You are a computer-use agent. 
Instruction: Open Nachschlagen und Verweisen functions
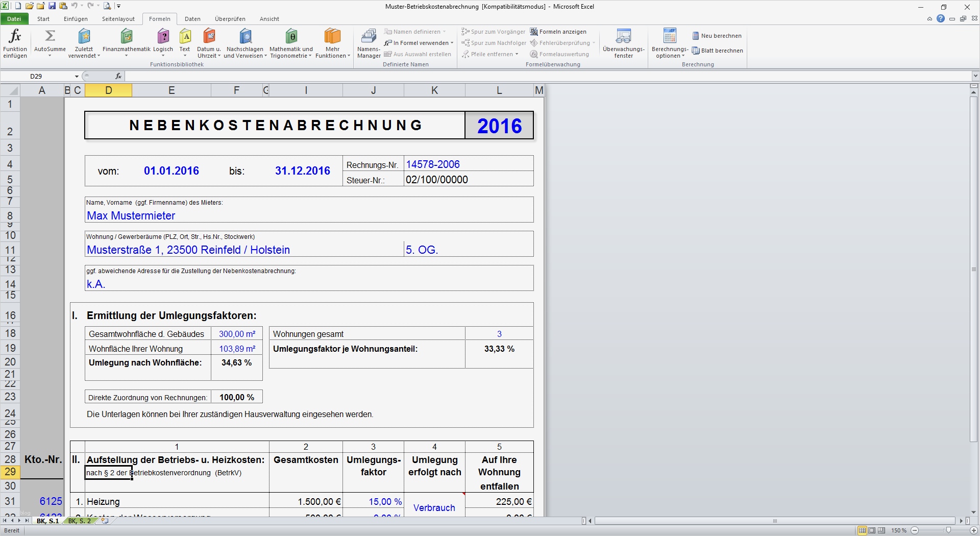[x=246, y=43]
